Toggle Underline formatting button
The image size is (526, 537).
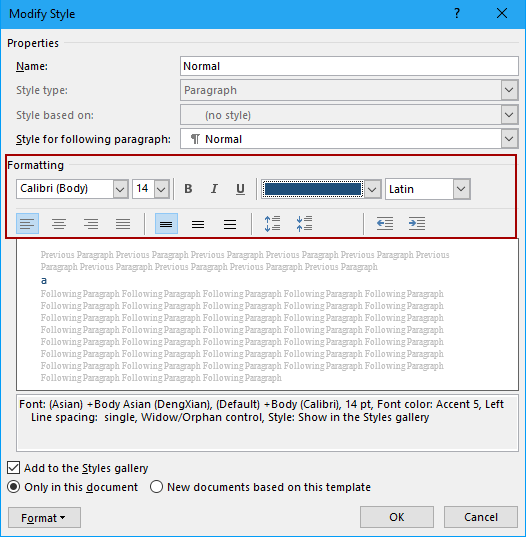click(240, 189)
